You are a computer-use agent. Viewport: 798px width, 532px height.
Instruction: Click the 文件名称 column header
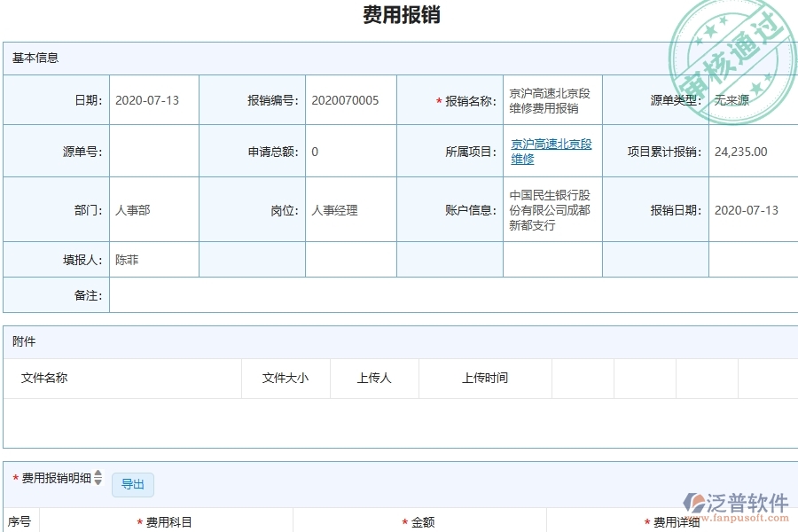coord(43,378)
